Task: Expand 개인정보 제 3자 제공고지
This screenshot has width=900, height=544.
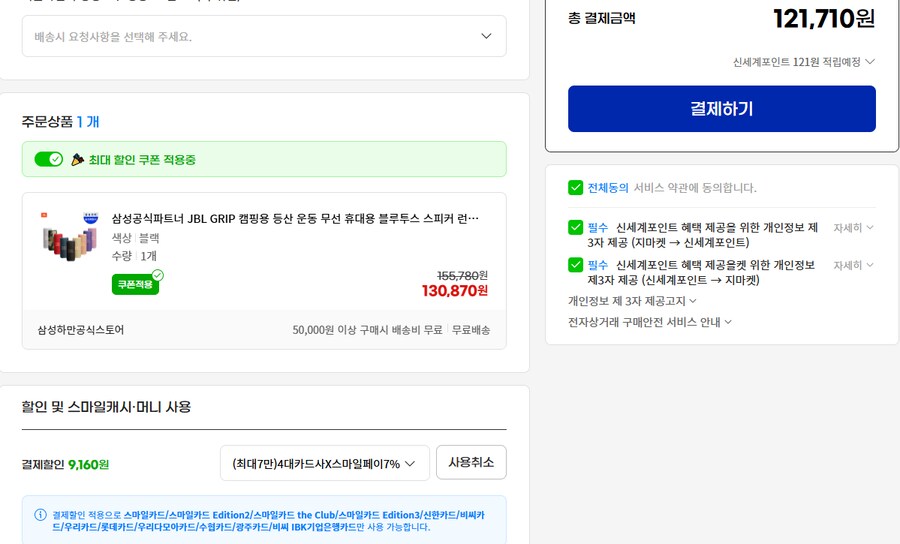Action: click(x=632, y=301)
